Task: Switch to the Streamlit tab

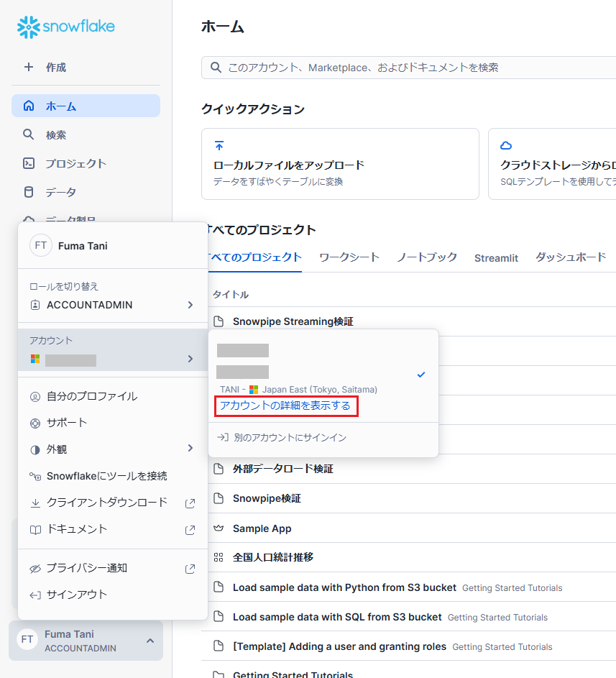Action: coord(496,258)
